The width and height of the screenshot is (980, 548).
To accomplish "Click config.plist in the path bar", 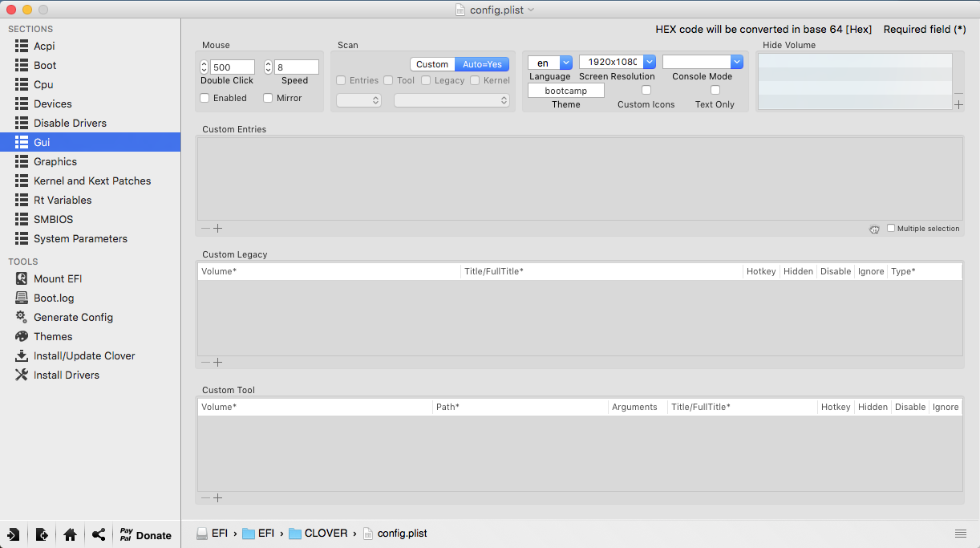I will pos(395,534).
